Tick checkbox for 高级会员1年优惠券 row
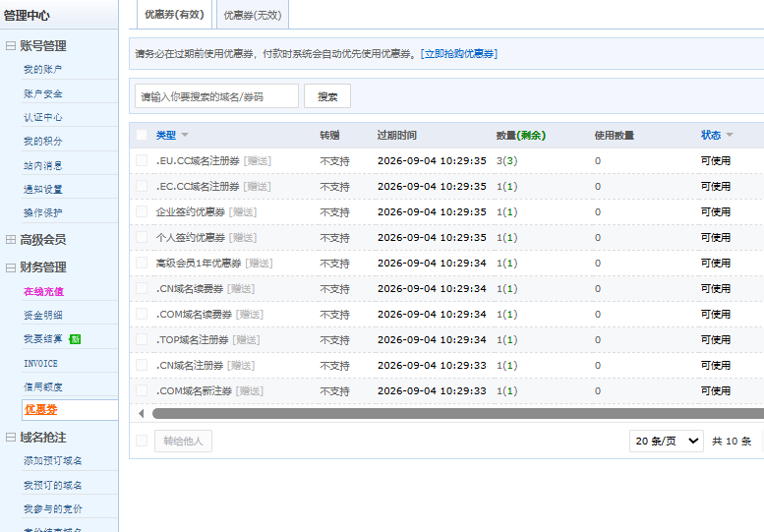This screenshot has height=532, width=764. 142,263
